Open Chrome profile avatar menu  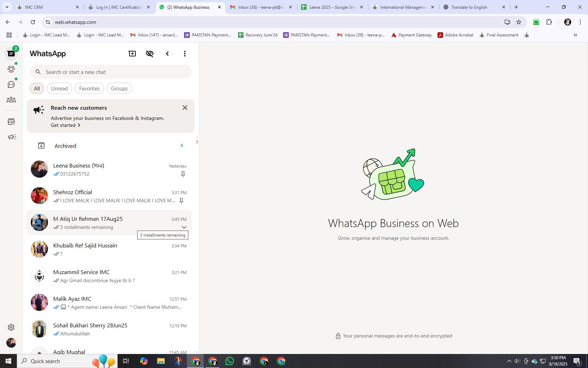coord(568,22)
